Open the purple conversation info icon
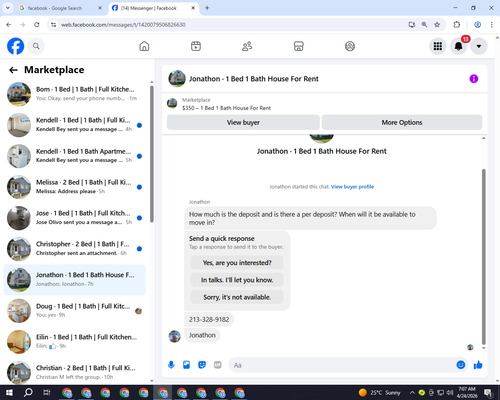 coord(474,79)
